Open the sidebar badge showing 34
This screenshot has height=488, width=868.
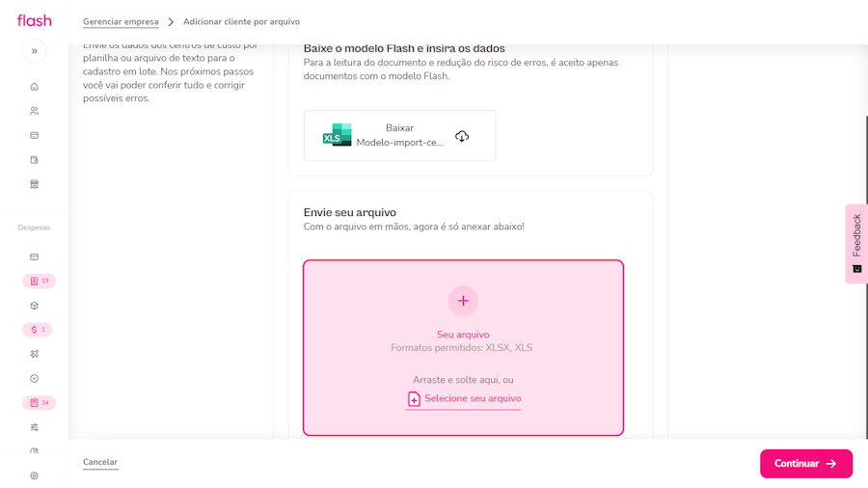39,403
